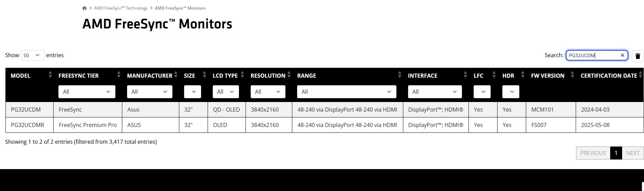The image size is (644, 191).
Task: Open the Range filter dropdown
Action: 347,92
